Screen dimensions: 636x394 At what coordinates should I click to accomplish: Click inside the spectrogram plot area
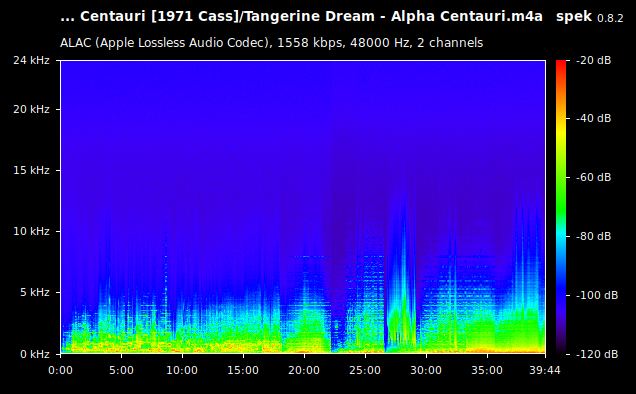point(303,207)
